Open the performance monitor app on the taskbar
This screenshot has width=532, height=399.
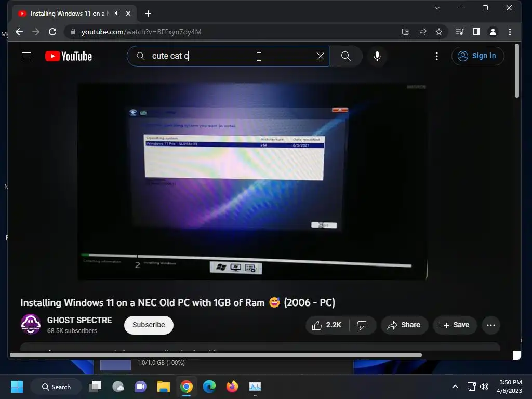[x=255, y=387]
